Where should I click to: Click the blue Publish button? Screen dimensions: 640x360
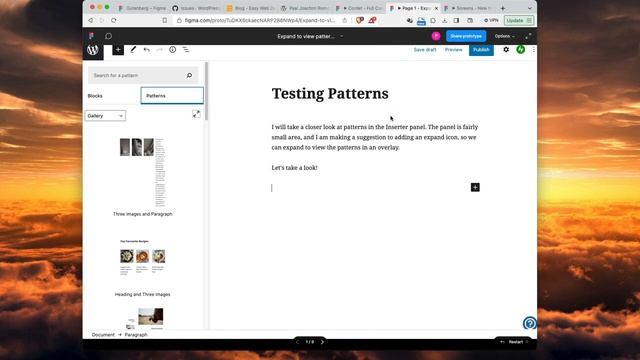click(481, 50)
